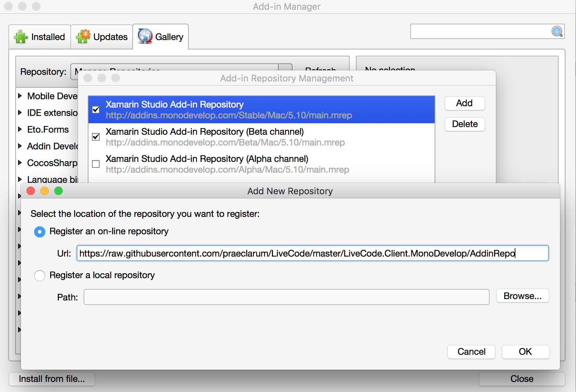Close the Add-in Manager via Close button
Image resolution: width=576 pixels, height=392 pixels.
coord(522,379)
